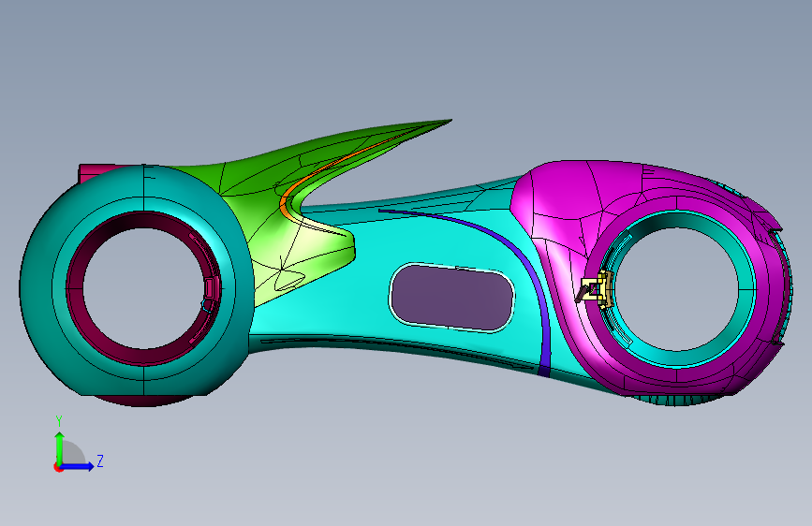Select the maroon block behind rear tire top
The height and width of the screenshot is (526, 812).
pyautogui.click(x=96, y=173)
